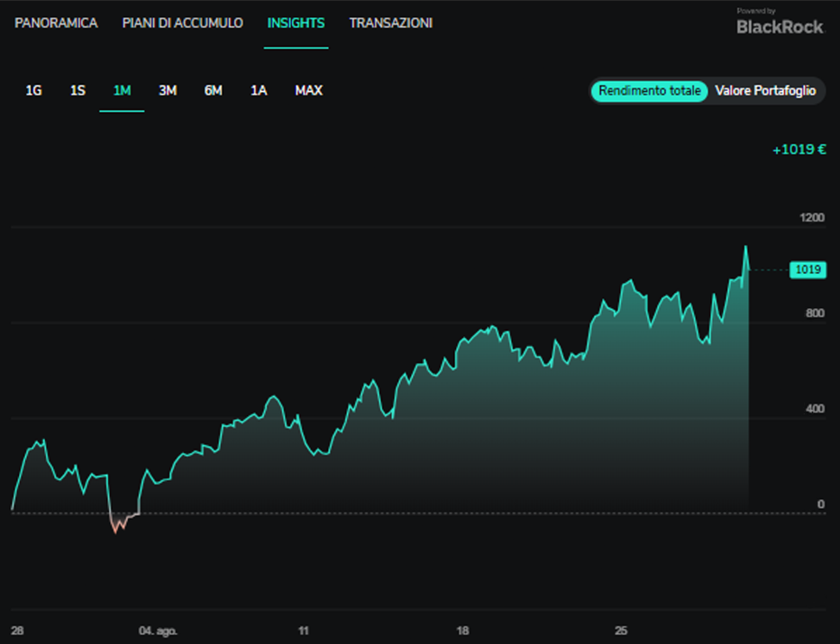Click the 04. ago. date axis label
The width and height of the screenshot is (840, 644).
click(158, 630)
